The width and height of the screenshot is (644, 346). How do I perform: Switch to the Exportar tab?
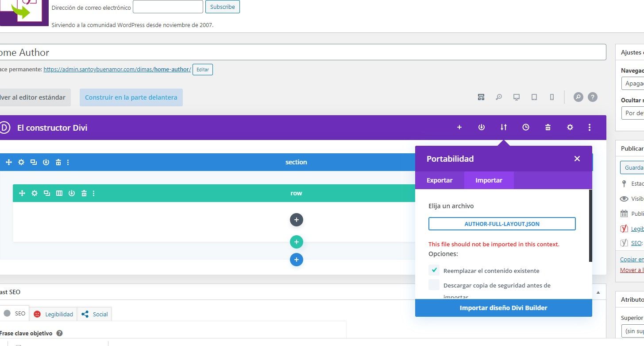pyautogui.click(x=440, y=180)
